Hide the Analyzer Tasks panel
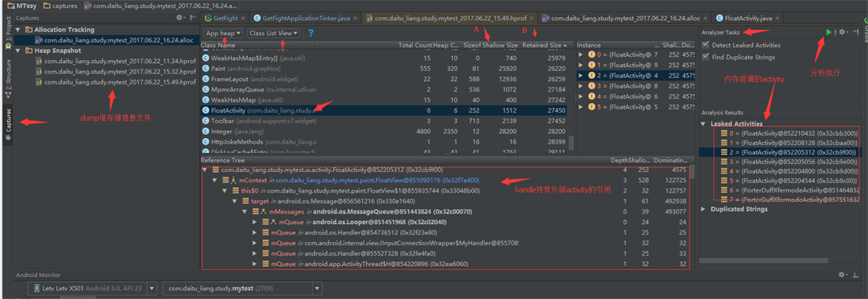This screenshot has width=868, height=299. 855,32
